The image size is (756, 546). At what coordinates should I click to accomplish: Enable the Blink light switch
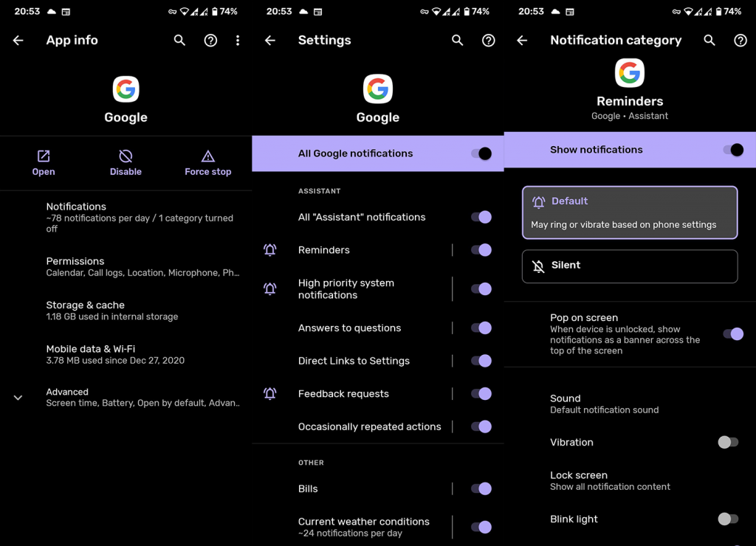coord(728,519)
